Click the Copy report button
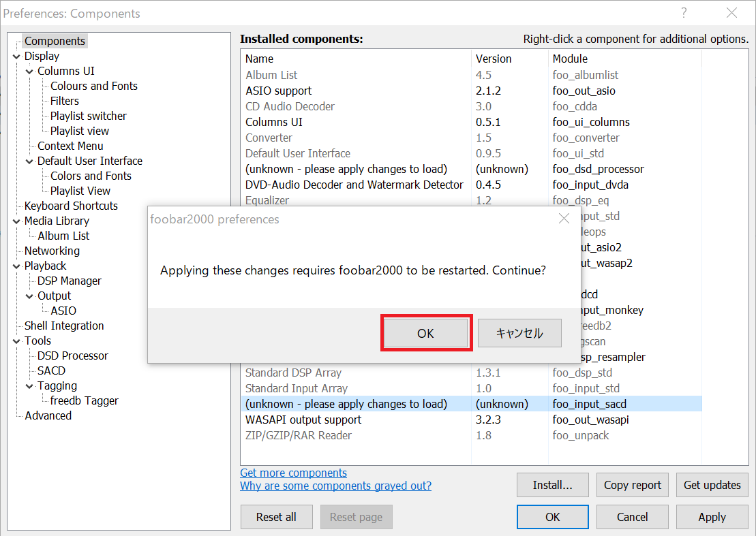 coord(632,485)
